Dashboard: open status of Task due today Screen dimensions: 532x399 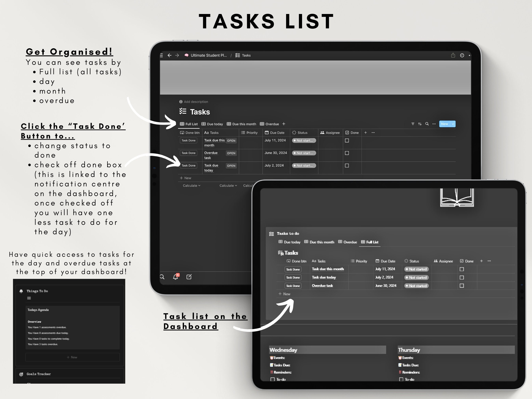416,278
